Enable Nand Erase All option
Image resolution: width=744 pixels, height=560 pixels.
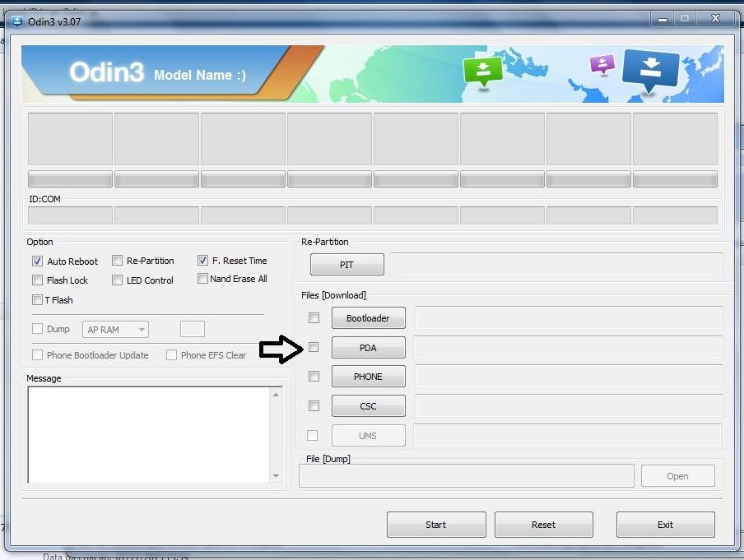pos(203,279)
